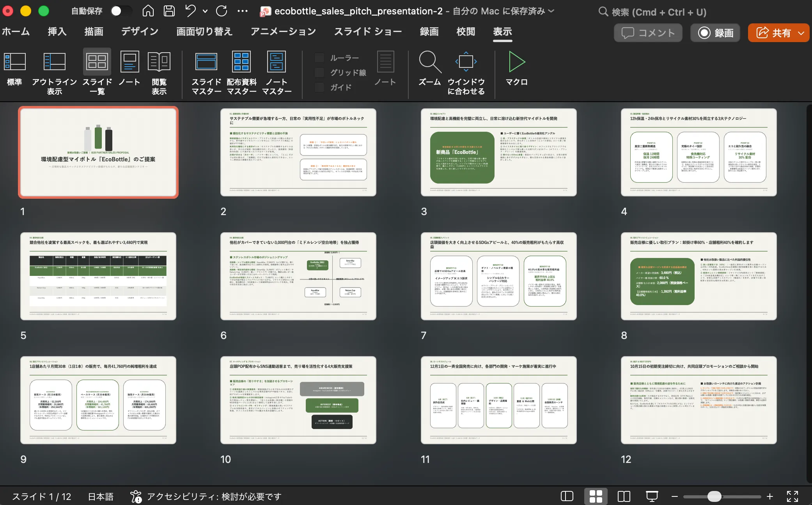Enable the Ruler (ルーラー) checkbox
Viewport: 812px width, 505px height.
click(319, 58)
